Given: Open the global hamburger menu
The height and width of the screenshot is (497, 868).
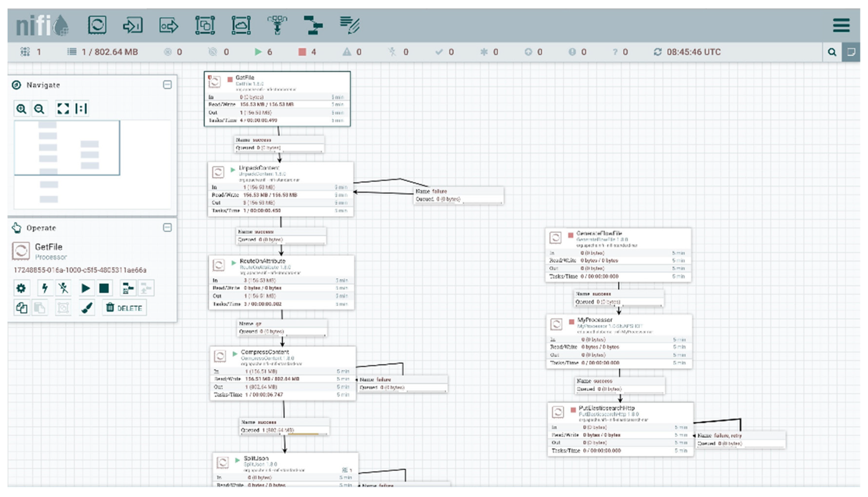Looking at the screenshot, I should (841, 25).
